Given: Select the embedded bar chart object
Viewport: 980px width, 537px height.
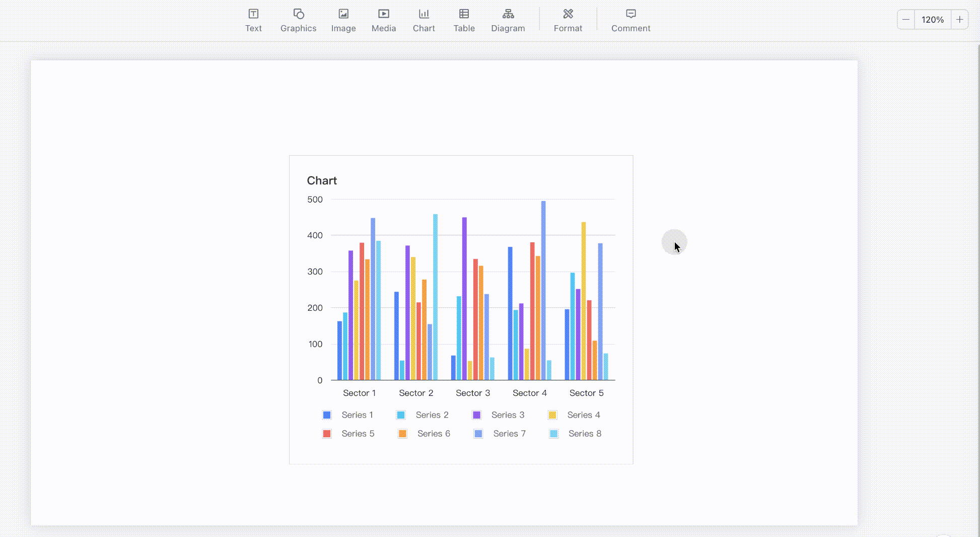Looking at the screenshot, I should pos(461,309).
